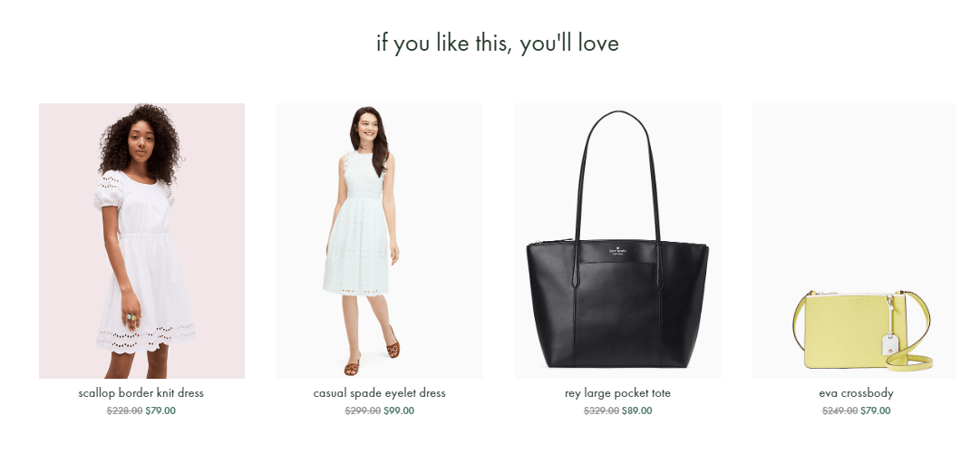Screen dimensions: 980x454
Task: View the black rey large pocket tote image
Action: (x=617, y=241)
